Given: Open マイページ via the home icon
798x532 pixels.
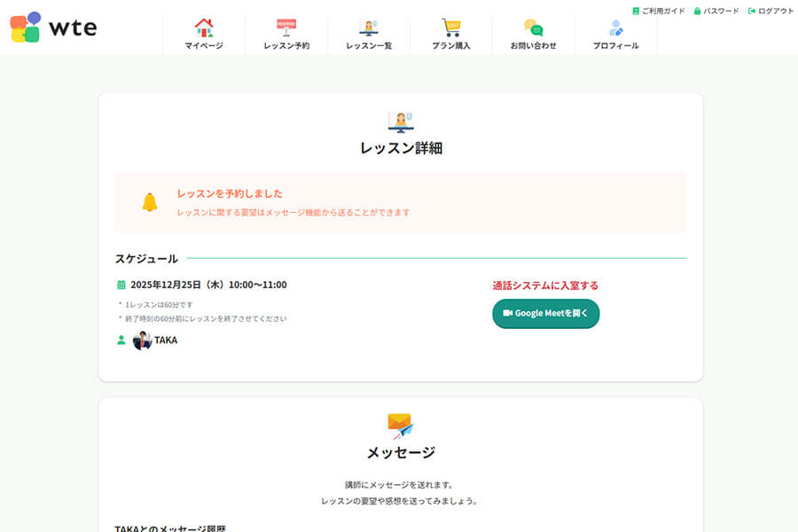Looking at the screenshot, I should (x=206, y=27).
